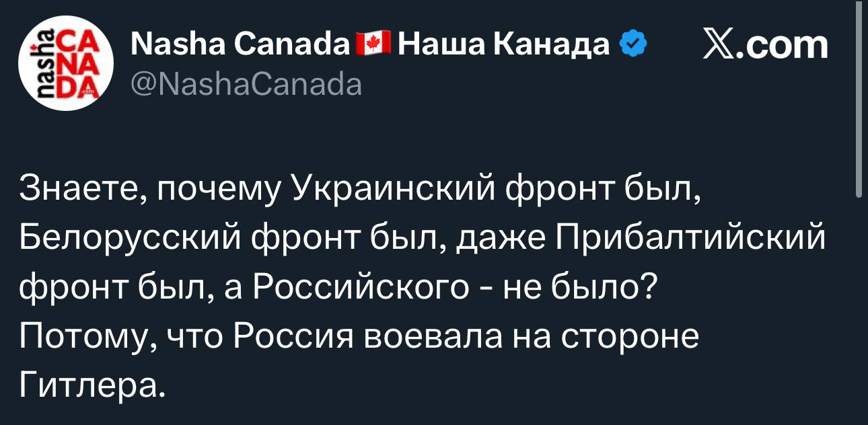Viewport: 868px width, 425px height.
Task: Click the Nasha Canada profile avatar
Action: (66, 65)
